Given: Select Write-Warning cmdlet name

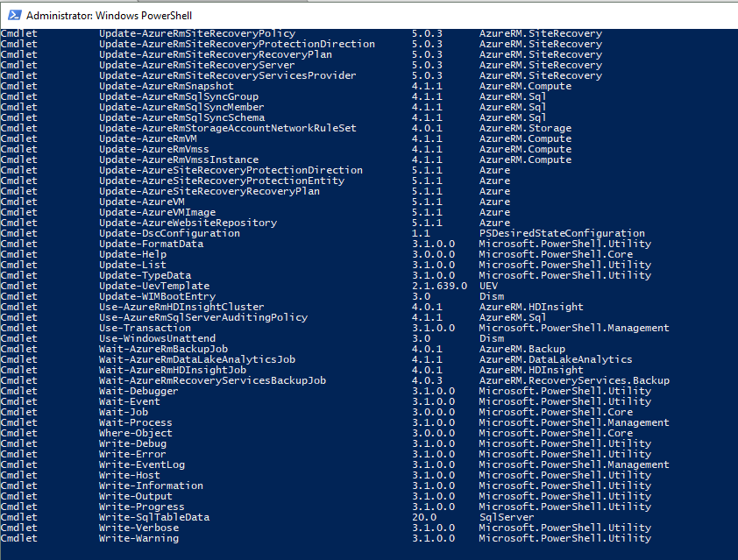Looking at the screenshot, I should (x=138, y=538).
